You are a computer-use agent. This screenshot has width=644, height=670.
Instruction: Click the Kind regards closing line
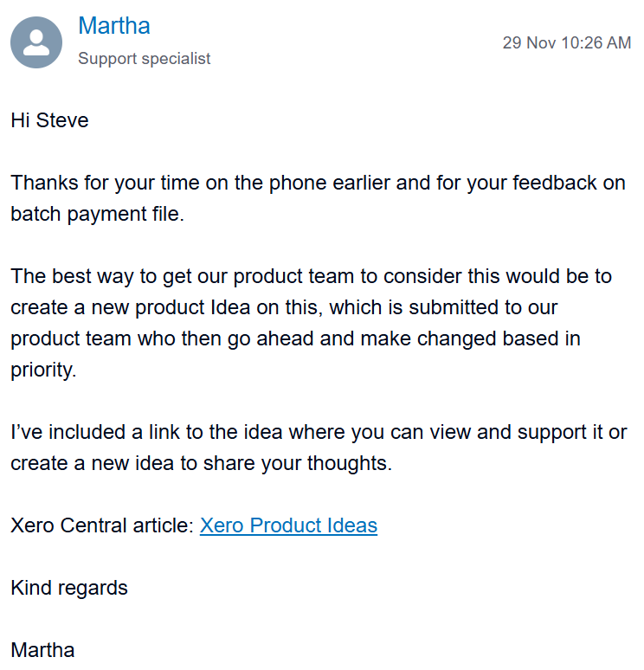[69, 588]
